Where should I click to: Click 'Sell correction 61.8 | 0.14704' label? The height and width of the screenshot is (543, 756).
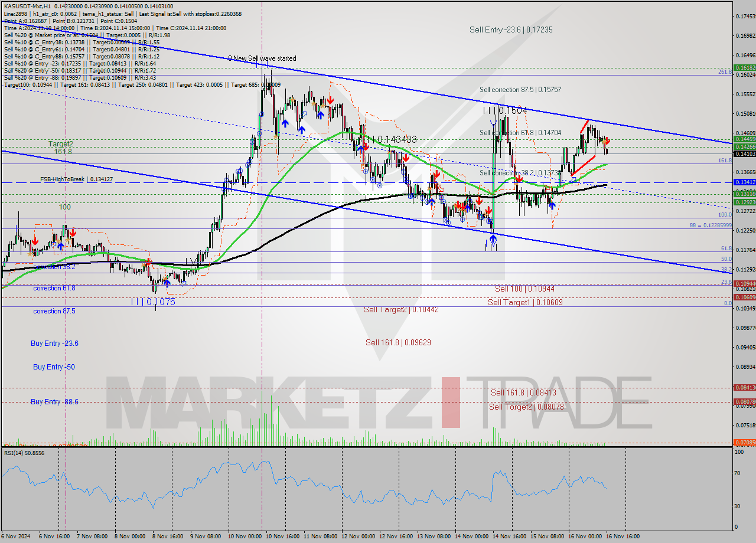tap(520, 133)
